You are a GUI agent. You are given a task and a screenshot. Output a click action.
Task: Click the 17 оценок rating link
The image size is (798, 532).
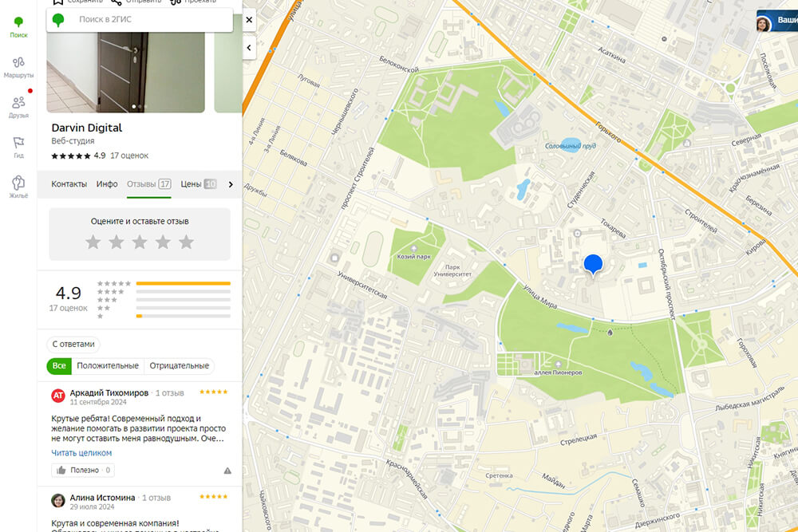[x=129, y=156]
